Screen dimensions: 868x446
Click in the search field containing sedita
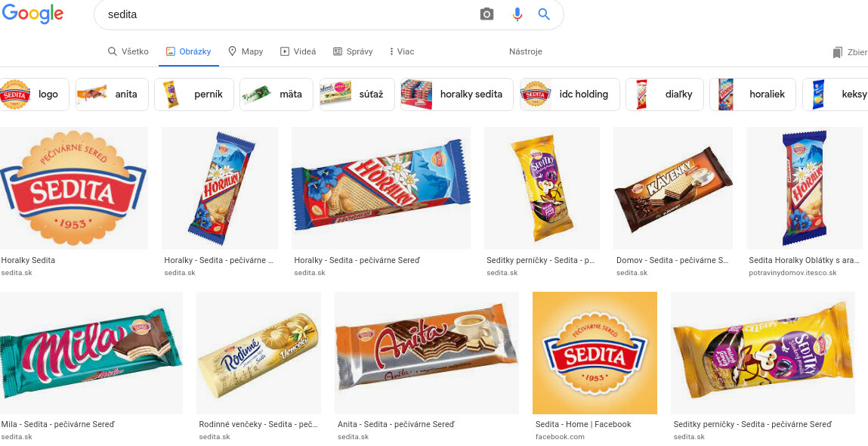coord(287,14)
